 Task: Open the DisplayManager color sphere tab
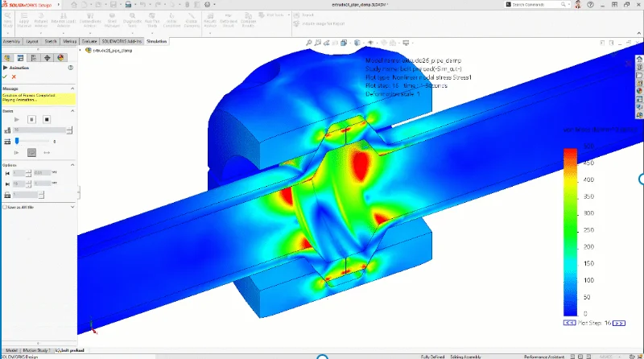click(60, 58)
